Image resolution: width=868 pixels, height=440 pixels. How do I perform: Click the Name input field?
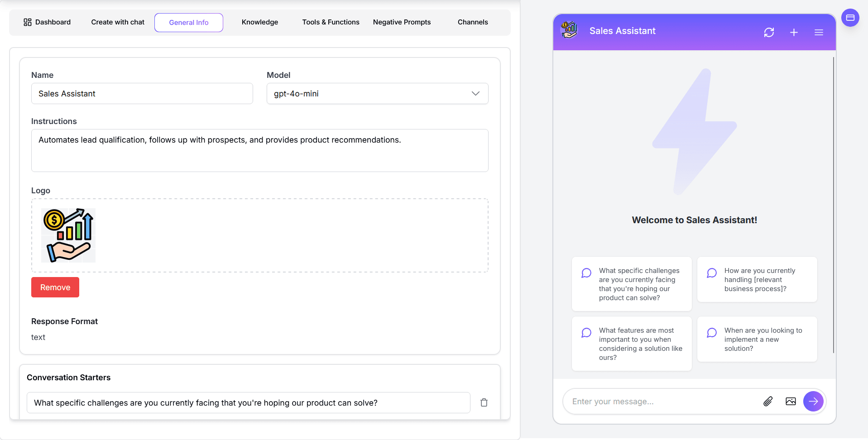142,94
